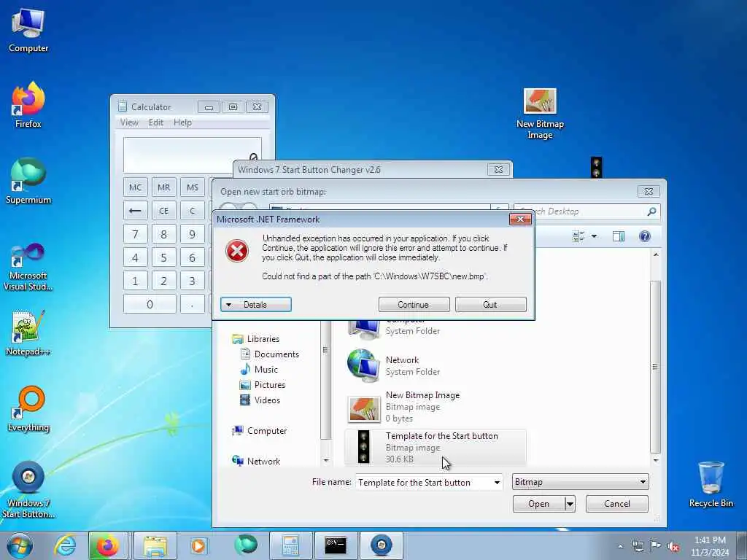The image size is (747, 560).
Task: Select the Recycle Bin on the desktop
Action: pyautogui.click(x=711, y=485)
